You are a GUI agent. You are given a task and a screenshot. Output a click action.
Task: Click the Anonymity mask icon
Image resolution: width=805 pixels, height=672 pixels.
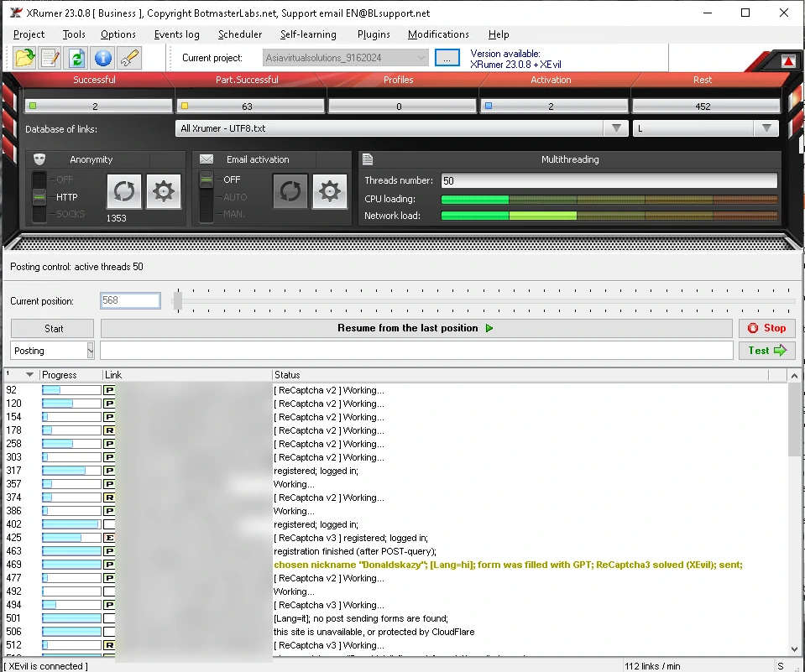[x=39, y=159]
